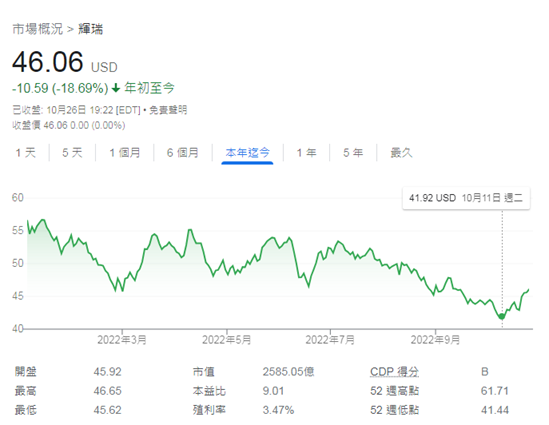The height and width of the screenshot is (425, 549).
Task: Click the down arrow next to -18.69%
Action: pyautogui.click(x=116, y=88)
